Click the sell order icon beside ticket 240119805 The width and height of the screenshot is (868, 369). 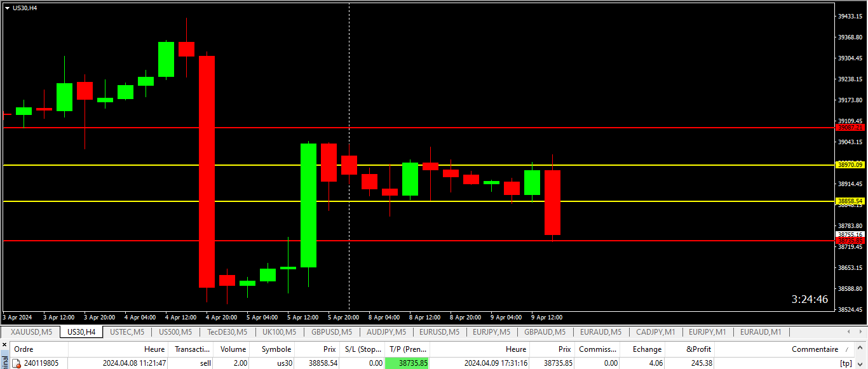tap(17, 363)
